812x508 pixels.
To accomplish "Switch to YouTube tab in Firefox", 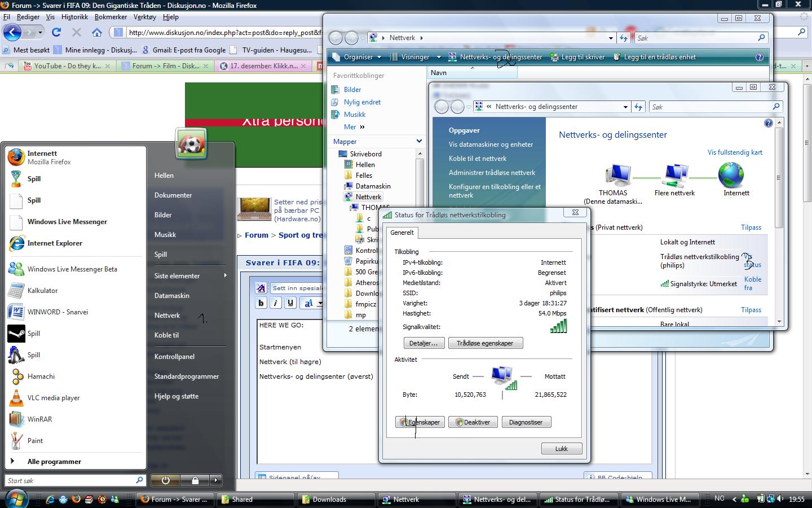I will point(67,66).
